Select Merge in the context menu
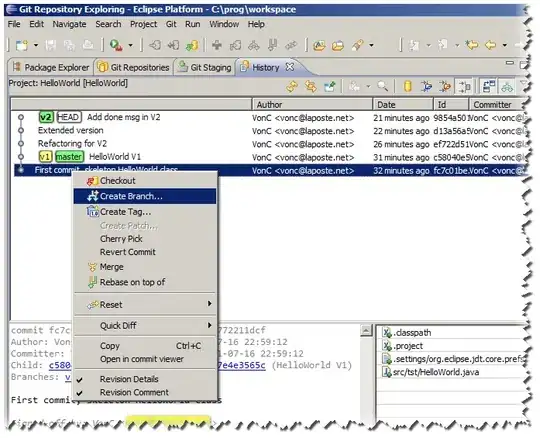This screenshot has height=438, width=540. pos(145,267)
